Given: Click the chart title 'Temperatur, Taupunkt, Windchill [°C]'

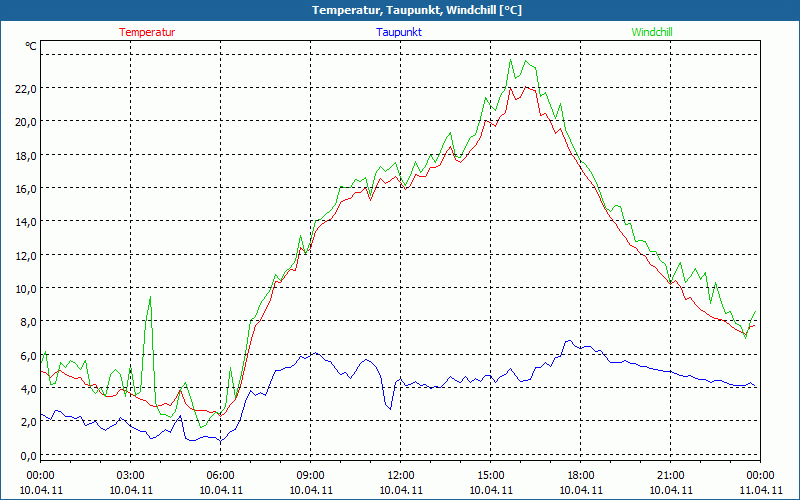Looking at the screenshot, I should [417, 10].
